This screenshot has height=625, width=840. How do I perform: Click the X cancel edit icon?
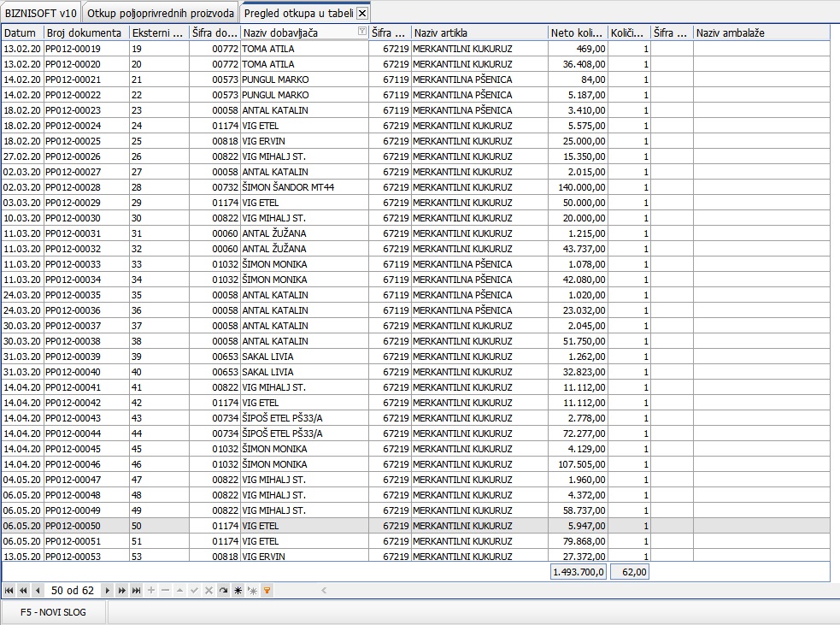tap(209, 591)
